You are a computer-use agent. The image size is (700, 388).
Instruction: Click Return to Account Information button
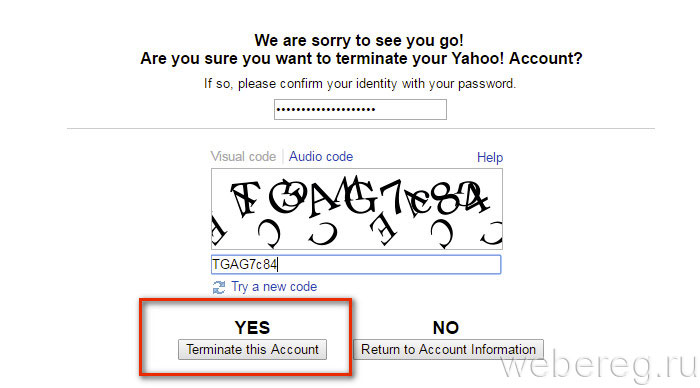pos(448,349)
